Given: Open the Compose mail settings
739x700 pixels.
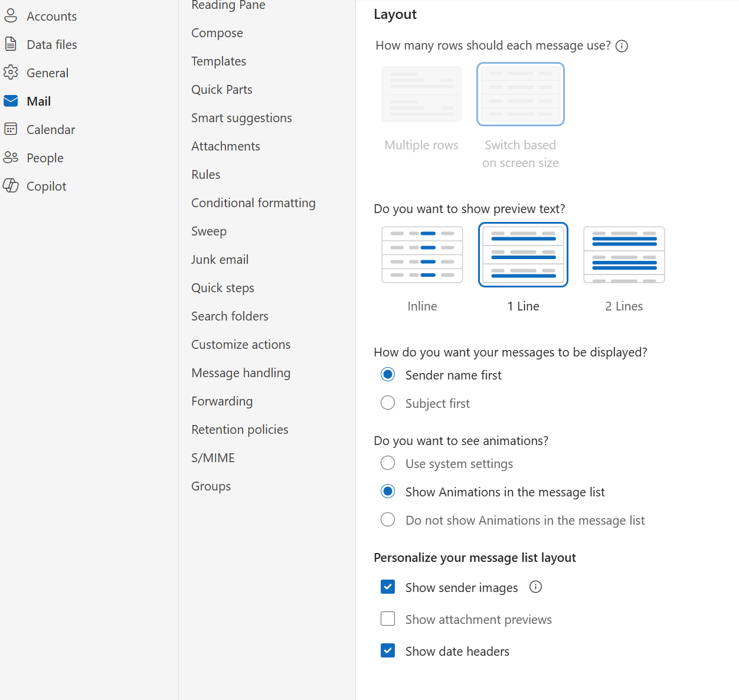Looking at the screenshot, I should (217, 33).
